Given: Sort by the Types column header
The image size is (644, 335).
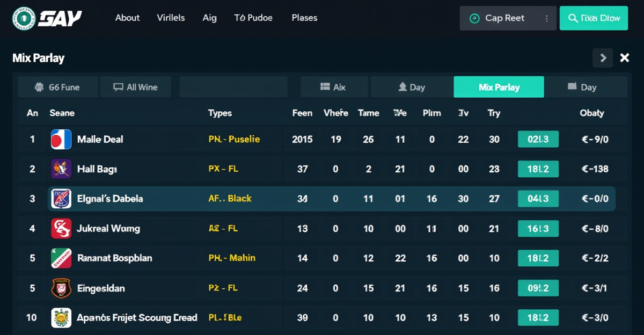Looking at the screenshot, I should [220, 113].
